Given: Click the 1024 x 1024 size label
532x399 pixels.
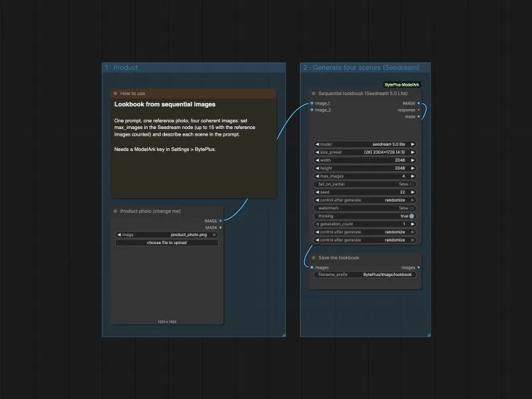Looking at the screenshot, I should coord(167,322).
